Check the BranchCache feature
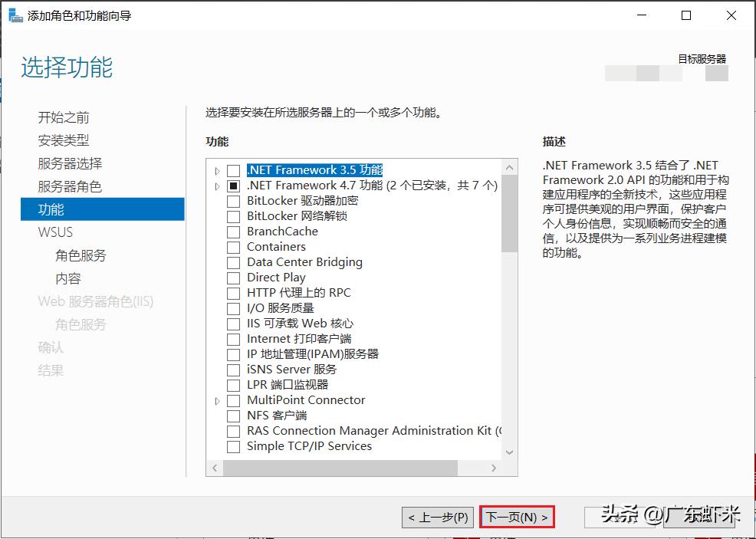This screenshot has height=539, width=756. click(233, 232)
